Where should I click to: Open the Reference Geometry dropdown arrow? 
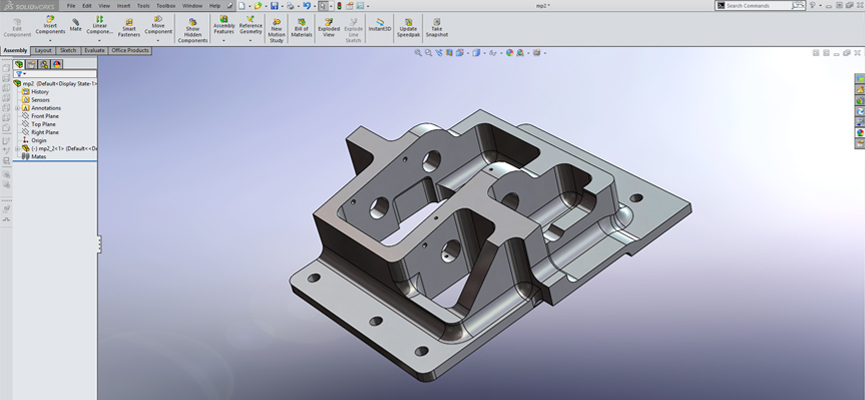(x=250, y=41)
